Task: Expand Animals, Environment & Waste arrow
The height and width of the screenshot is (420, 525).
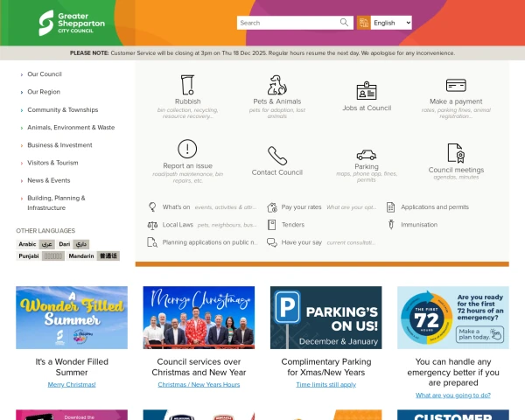Action: [x=22, y=128]
